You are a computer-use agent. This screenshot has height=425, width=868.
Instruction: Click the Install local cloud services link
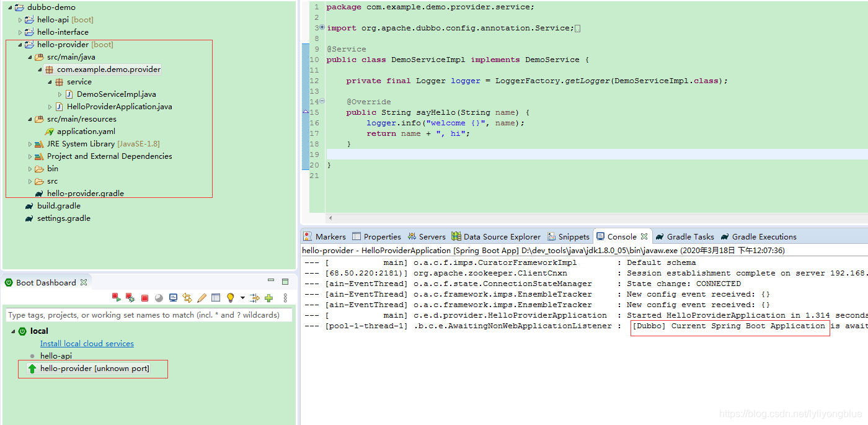86,343
